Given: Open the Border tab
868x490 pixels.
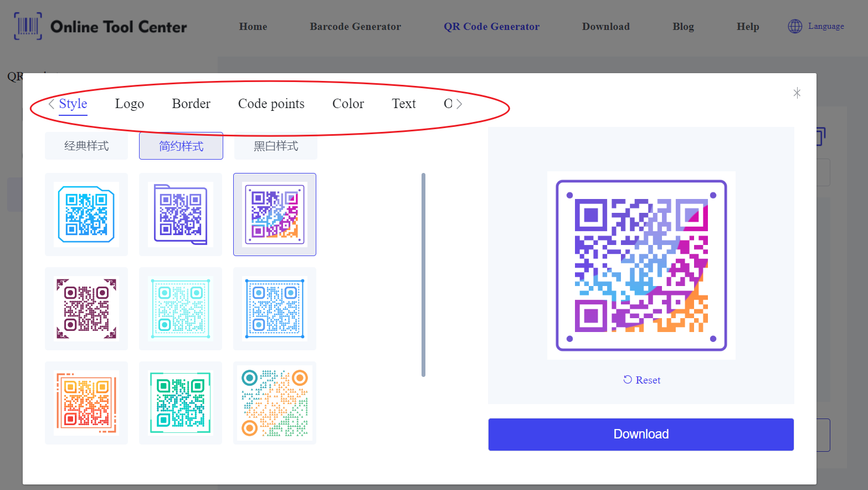Looking at the screenshot, I should [x=191, y=104].
